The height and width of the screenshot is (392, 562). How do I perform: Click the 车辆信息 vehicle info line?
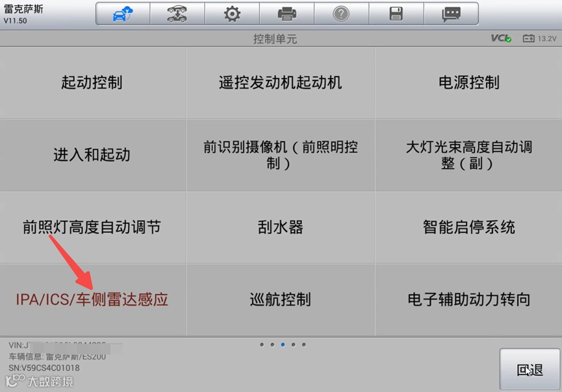coord(57,356)
